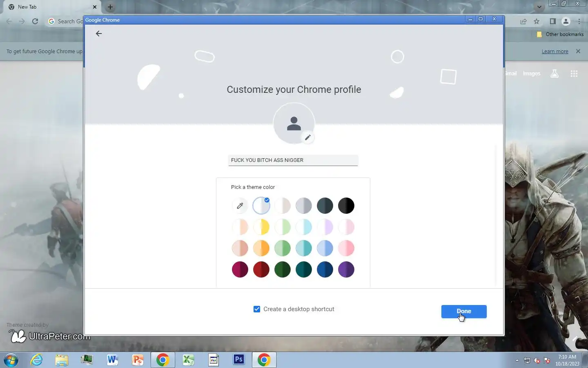Pick the cool grey theme color

pyautogui.click(x=304, y=206)
